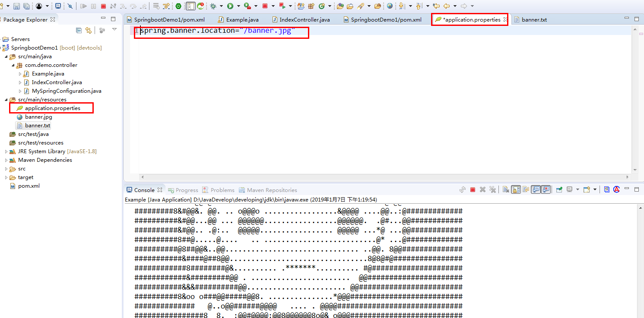
Task: Close the Console view tab
Action: click(x=159, y=190)
